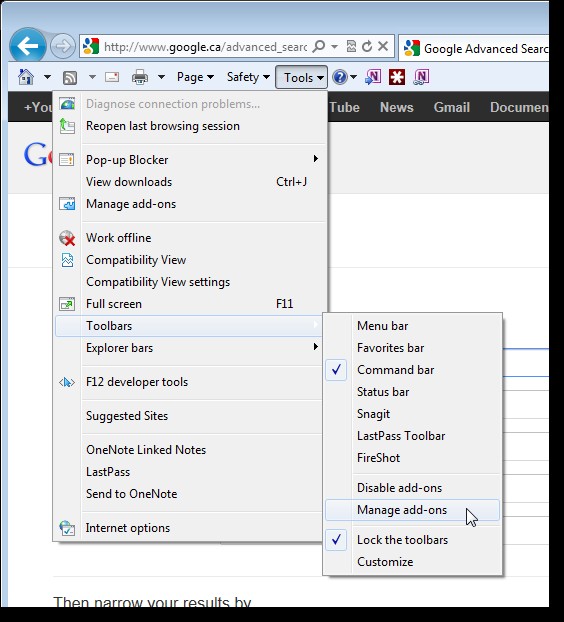
Task: Click the Compatibility View menu item
Action: 190,260
